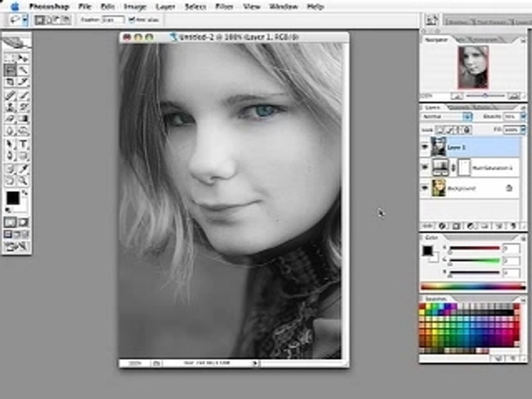532x399 pixels.
Task: Select the Healing Brush tool
Action: (10, 95)
